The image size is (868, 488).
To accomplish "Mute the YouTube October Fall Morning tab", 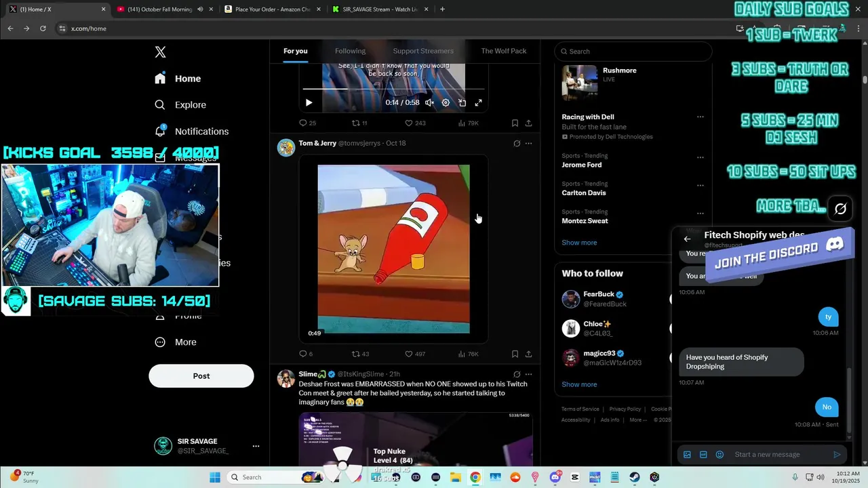I will [x=200, y=9].
